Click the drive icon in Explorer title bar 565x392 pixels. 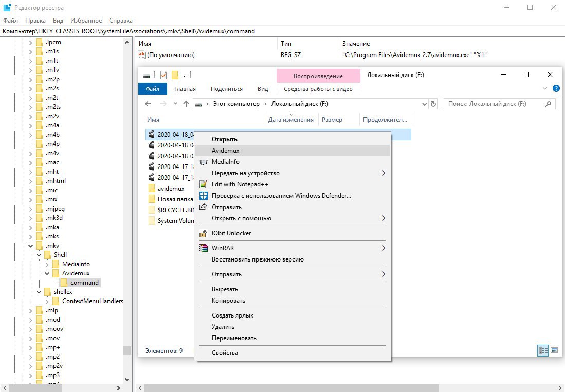click(x=147, y=76)
